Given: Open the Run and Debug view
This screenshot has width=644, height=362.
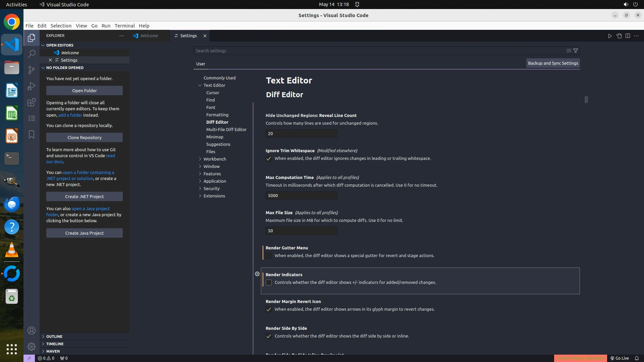Looking at the screenshot, I should pos(32,86).
